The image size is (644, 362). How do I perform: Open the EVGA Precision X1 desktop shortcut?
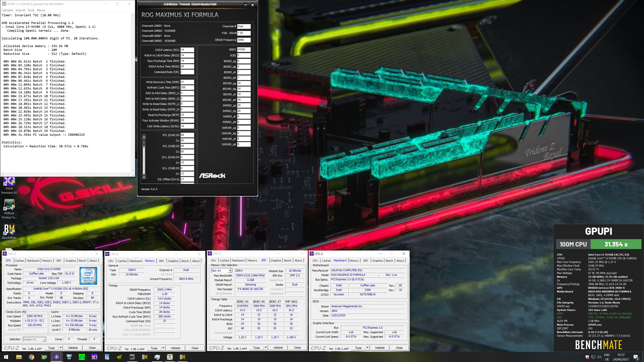[x=9, y=186]
